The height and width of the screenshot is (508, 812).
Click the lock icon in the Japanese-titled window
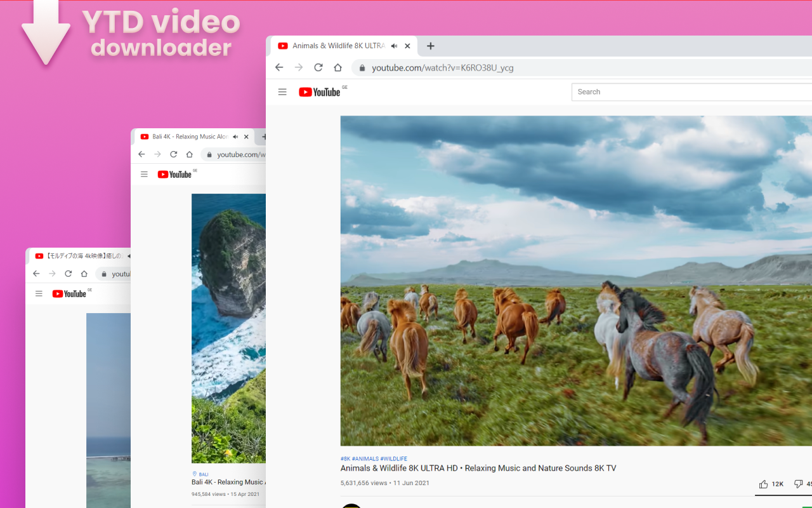pos(103,274)
